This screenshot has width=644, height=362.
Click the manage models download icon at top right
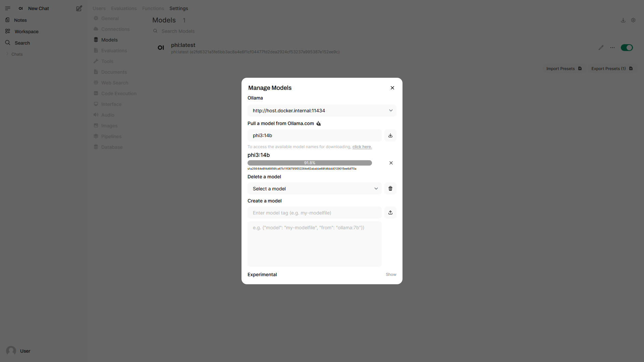pyautogui.click(x=623, y=20)
